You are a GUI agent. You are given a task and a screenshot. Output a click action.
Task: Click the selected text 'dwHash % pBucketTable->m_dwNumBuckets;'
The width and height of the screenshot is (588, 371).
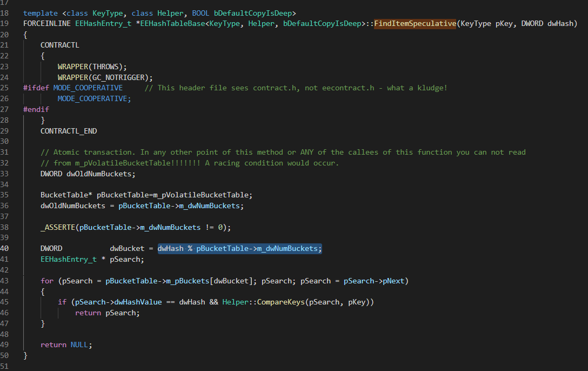click(x=239, y=248)
